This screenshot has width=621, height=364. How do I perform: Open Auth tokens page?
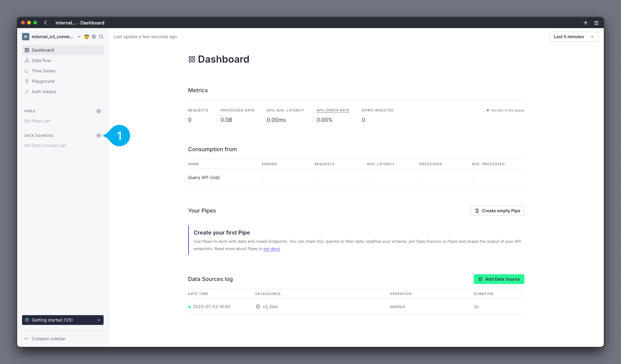[63, 92]
